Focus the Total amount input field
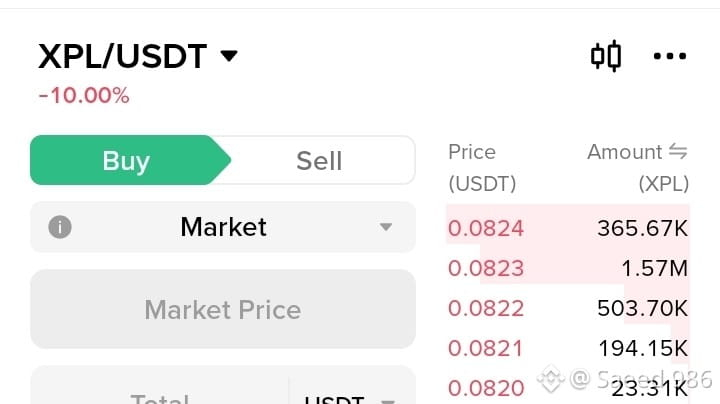 [160, 396]
